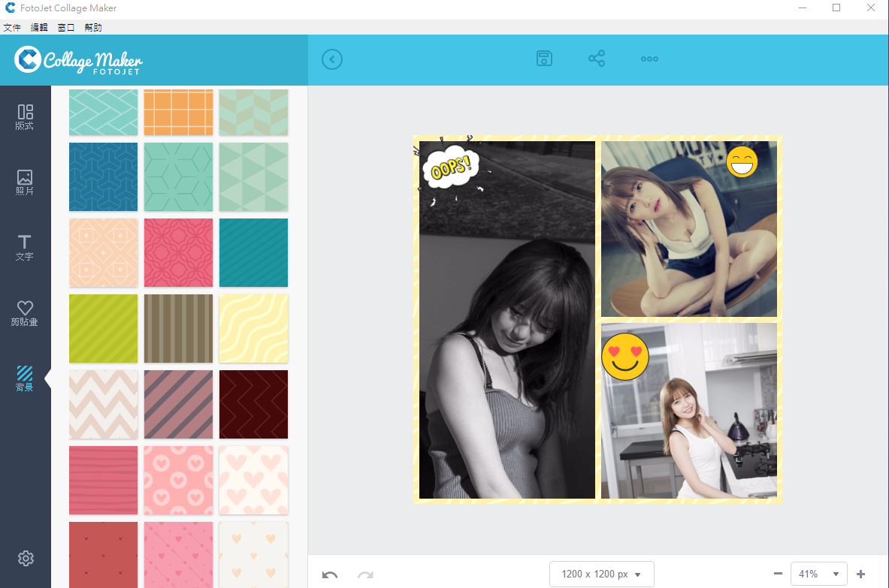The width and height of the screenshot is (889, 588).
Task: Select the 文字 text tool
Action: pos(25,248)
